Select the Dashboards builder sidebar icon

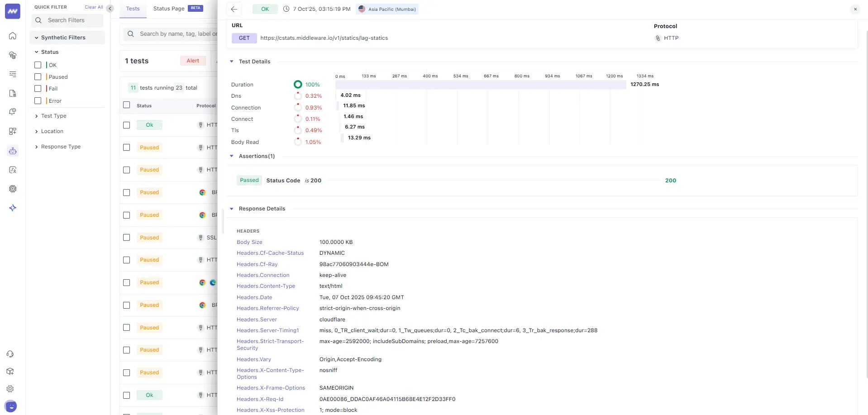(x=13, y=131)
